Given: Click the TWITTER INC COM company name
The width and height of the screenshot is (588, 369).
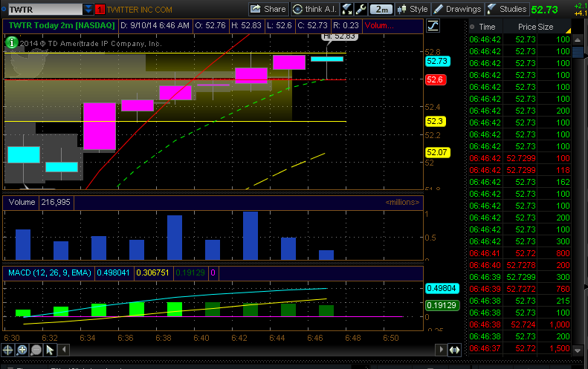Looking at the screenshot, I should (x=140, y=10).
